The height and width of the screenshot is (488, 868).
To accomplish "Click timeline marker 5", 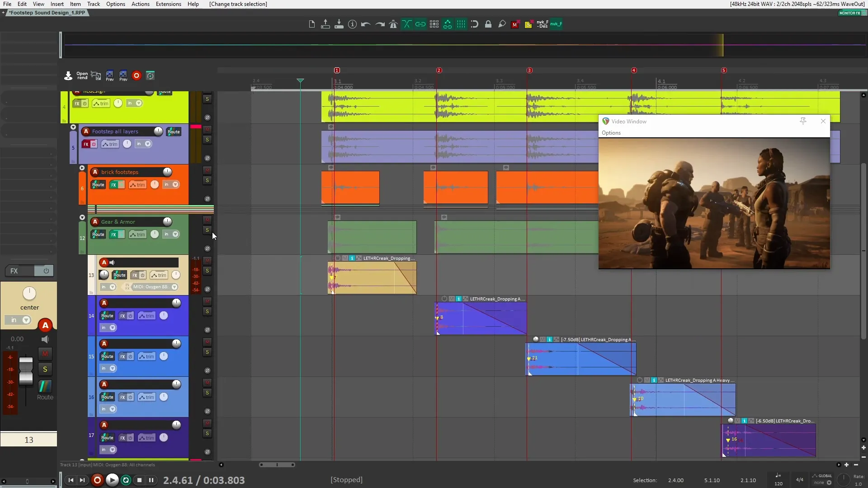I will pyautogui.click(x=724, y=70).
